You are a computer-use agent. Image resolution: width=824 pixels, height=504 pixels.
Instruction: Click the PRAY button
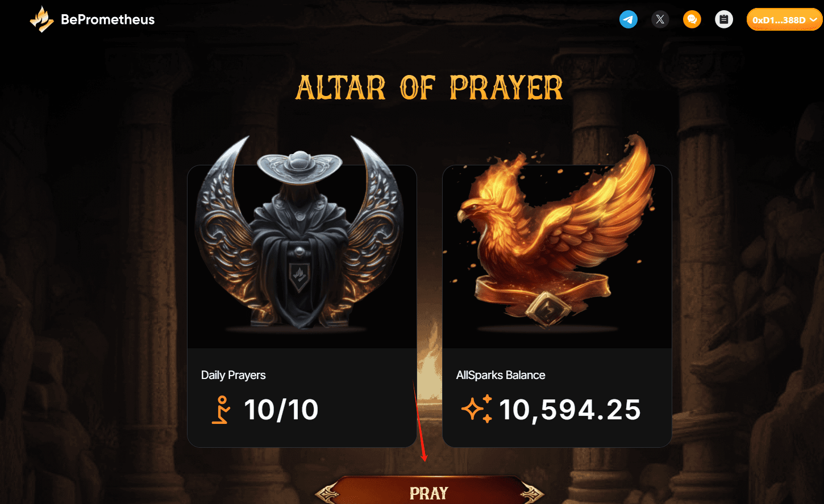pos(430,491)
